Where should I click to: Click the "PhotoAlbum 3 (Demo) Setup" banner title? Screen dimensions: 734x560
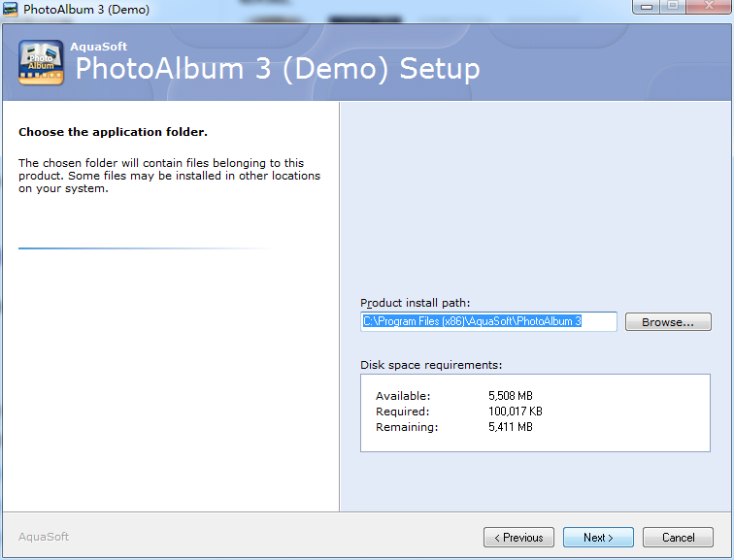click(278, 69)
